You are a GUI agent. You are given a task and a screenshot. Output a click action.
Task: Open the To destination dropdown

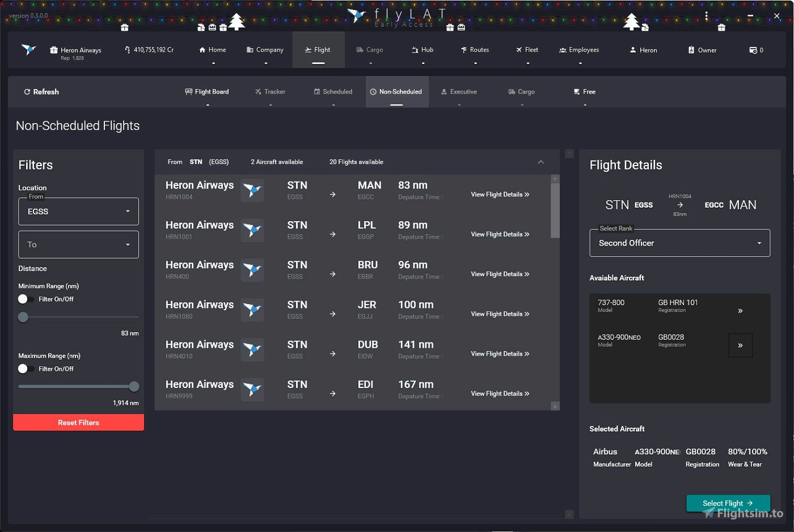pos(78,244)
